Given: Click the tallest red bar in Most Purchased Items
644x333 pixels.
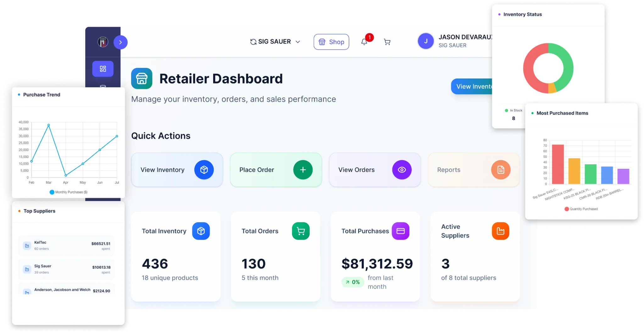Looking at the screenshot, I should [x=558, y=164].
